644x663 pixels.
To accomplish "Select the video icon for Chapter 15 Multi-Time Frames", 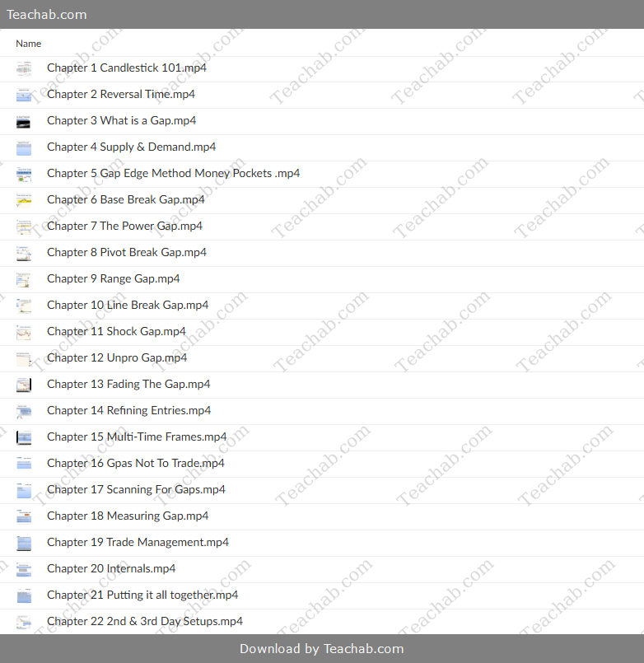I will (24, 437).
